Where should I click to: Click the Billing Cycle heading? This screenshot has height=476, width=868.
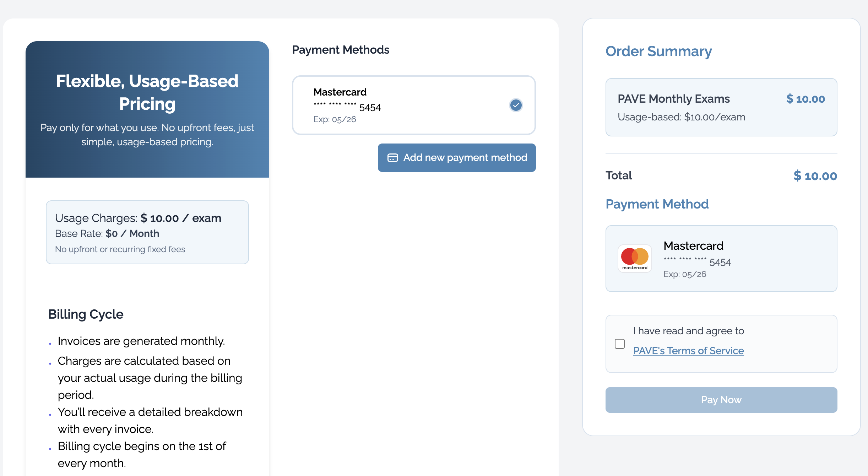point(86,314)
